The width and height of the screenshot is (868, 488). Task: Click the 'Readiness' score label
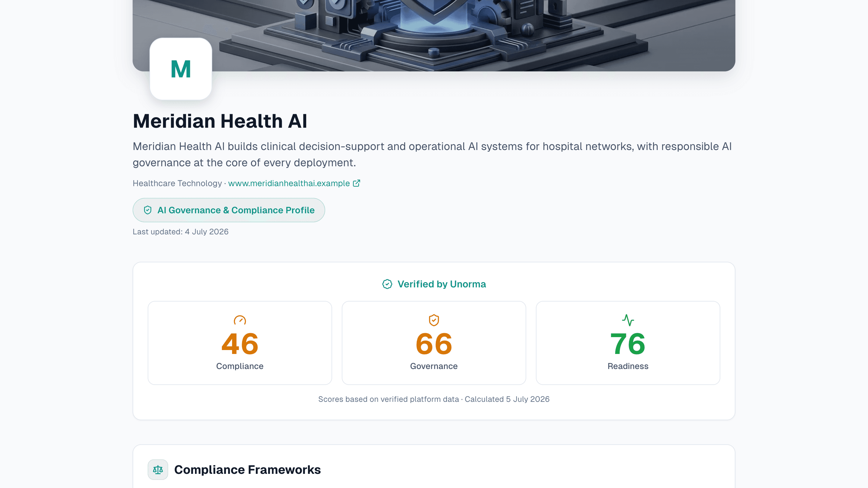(628, 366)
